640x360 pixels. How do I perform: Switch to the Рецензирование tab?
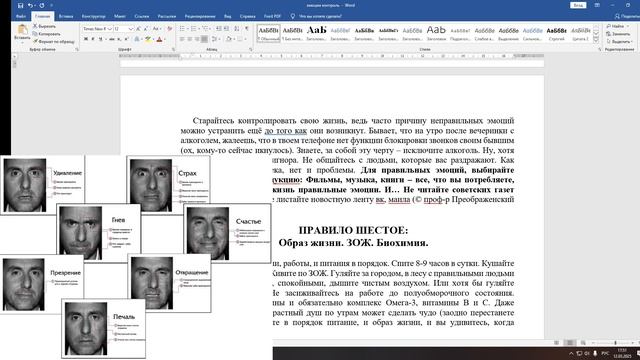point(200,16)
